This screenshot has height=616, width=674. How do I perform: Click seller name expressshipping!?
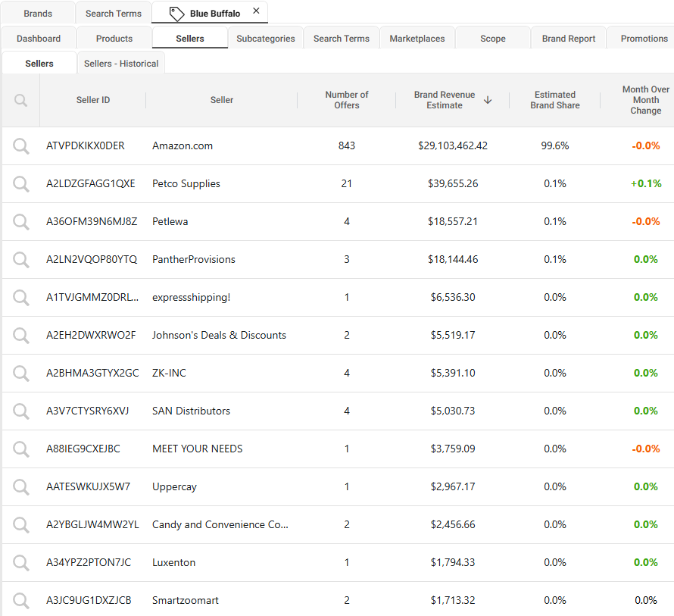(192, 297)
